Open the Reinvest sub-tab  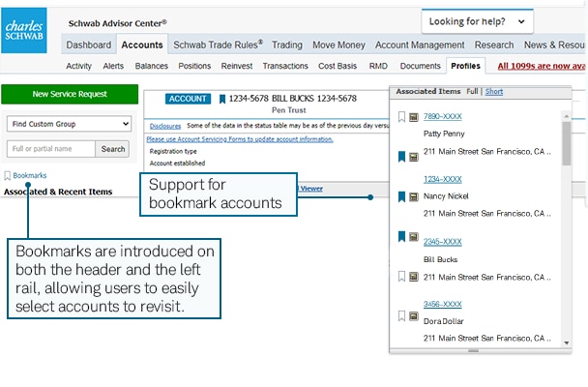click(237, 66)
